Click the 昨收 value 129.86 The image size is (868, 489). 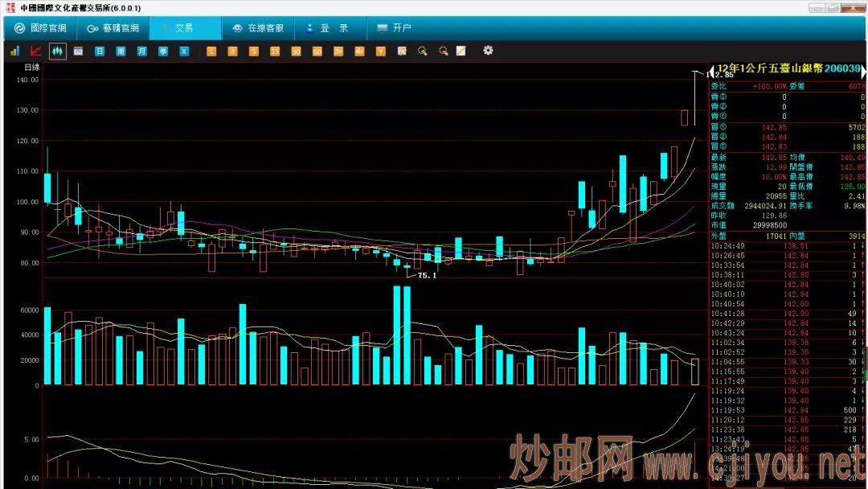coord(775,216)
